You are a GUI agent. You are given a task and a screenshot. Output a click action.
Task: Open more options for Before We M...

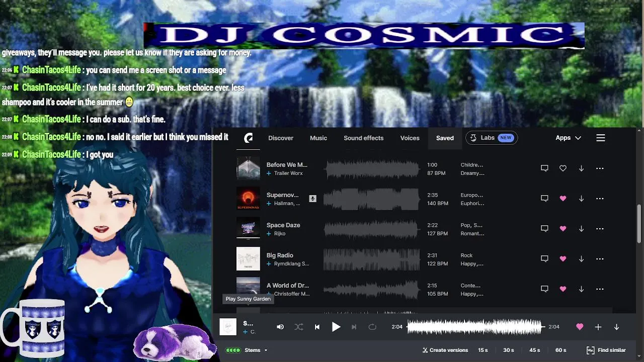[x=600, y=168]
